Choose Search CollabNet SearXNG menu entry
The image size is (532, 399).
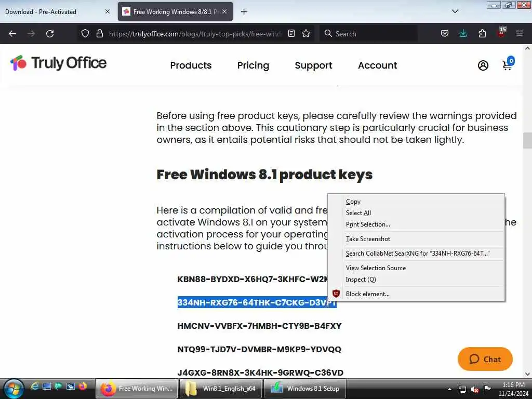point(416,254)
